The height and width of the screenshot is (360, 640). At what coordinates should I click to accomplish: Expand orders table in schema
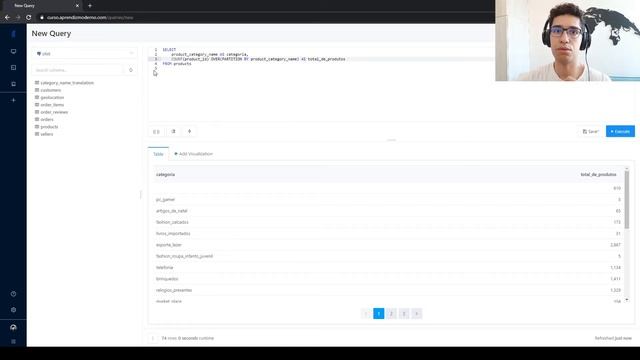pos(44,120)
